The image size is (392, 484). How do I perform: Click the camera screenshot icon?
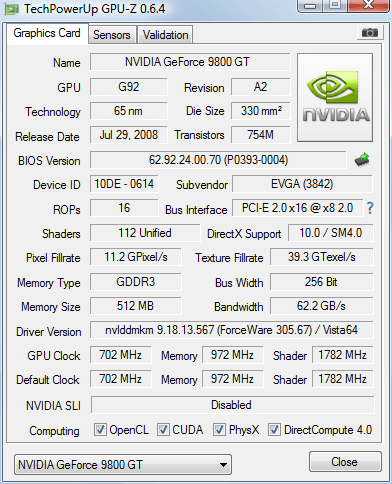tap(370, 32)
